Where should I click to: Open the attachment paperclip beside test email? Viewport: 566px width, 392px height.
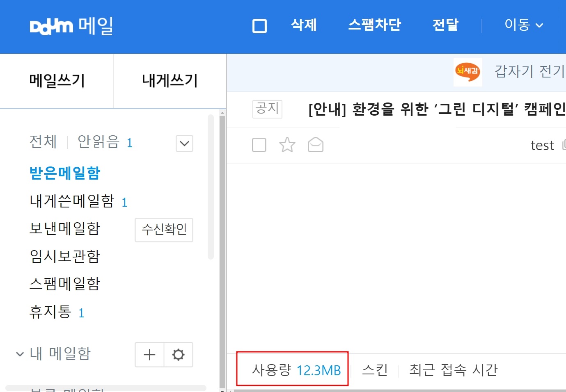(x=564, y=144)
